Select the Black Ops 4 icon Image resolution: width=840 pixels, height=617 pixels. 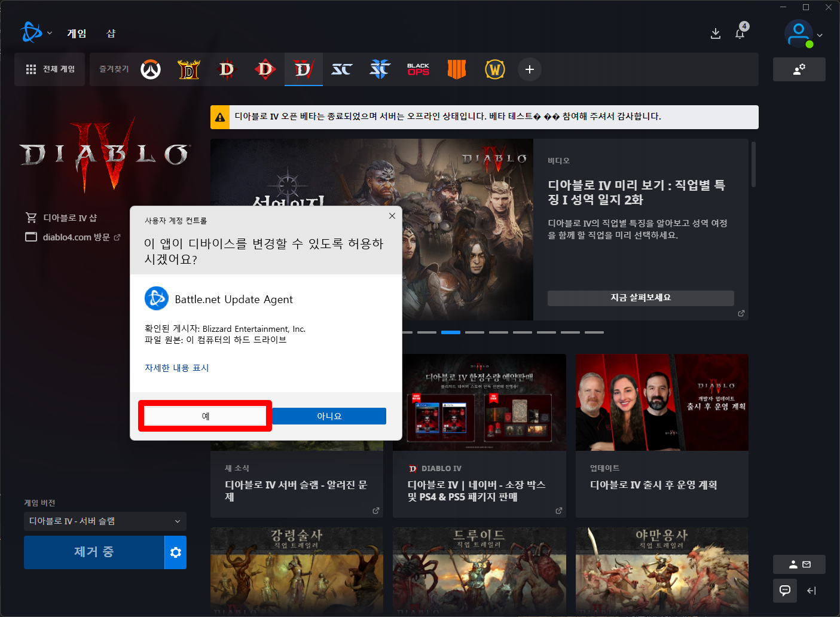click(457, 69)
